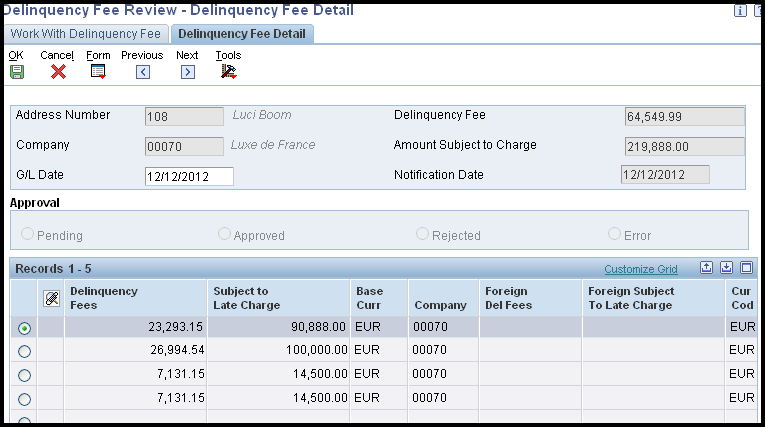Click the 23,293.15 cell
Viewport: 765px width, 427px height.
click(x=136, y=326)
